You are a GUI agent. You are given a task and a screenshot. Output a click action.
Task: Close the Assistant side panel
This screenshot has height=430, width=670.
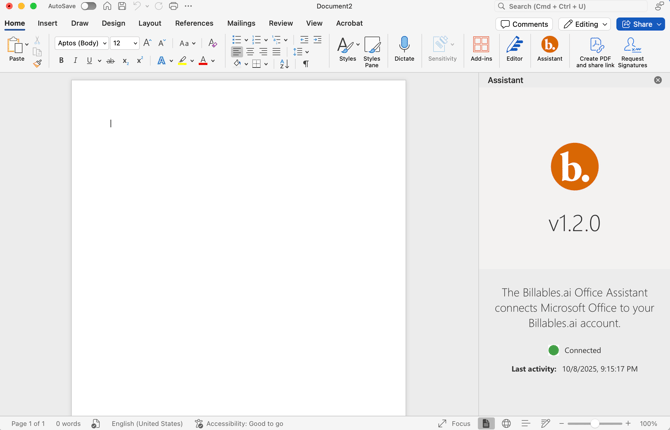tap(658, 80)
